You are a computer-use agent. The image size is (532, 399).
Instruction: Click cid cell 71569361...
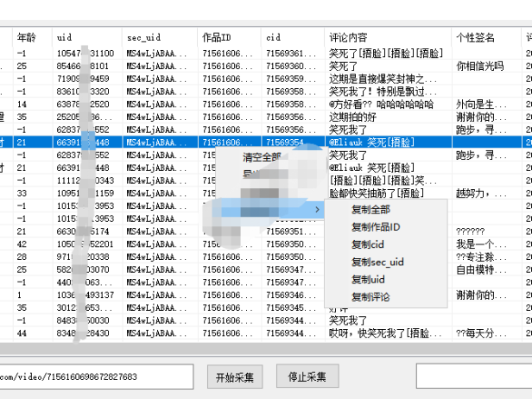tap(291, 54)
